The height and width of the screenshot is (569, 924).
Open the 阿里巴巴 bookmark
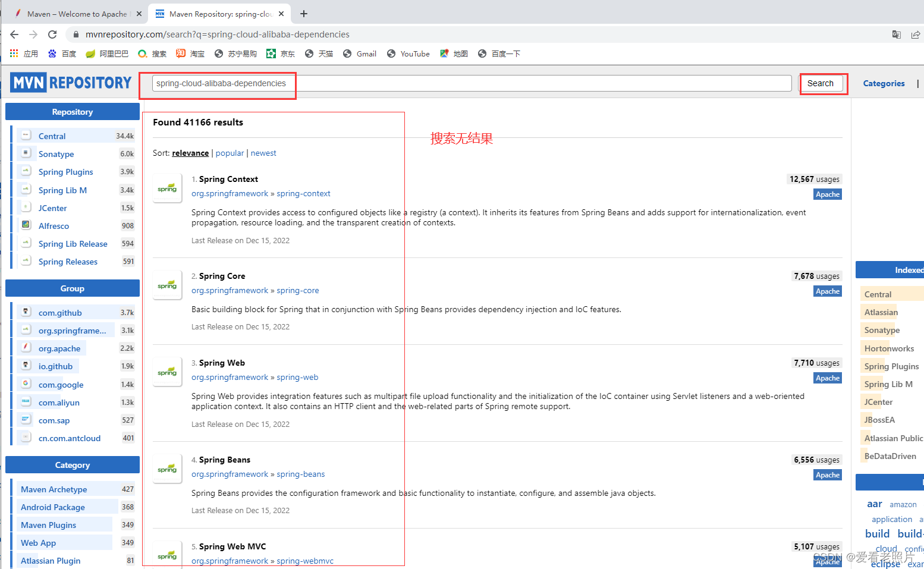tap(107, 54)
